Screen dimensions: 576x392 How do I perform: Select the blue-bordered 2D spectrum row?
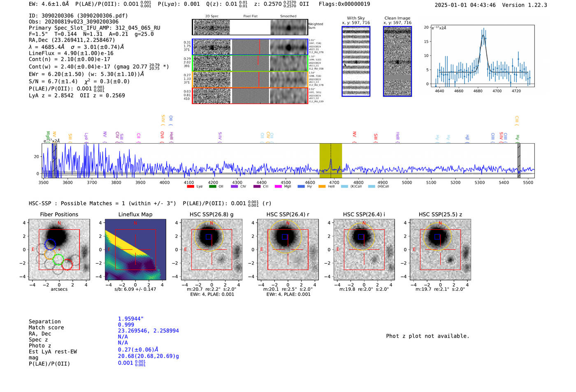point(250,47)
